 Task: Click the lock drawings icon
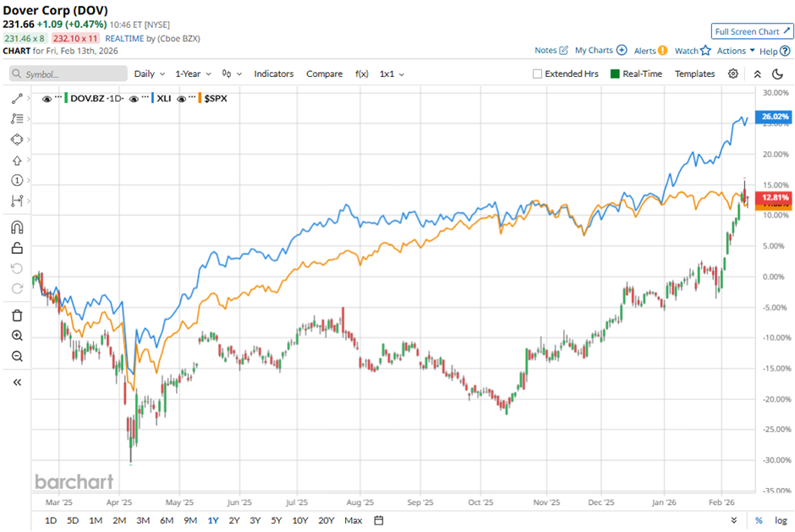[x=17, y=248]
